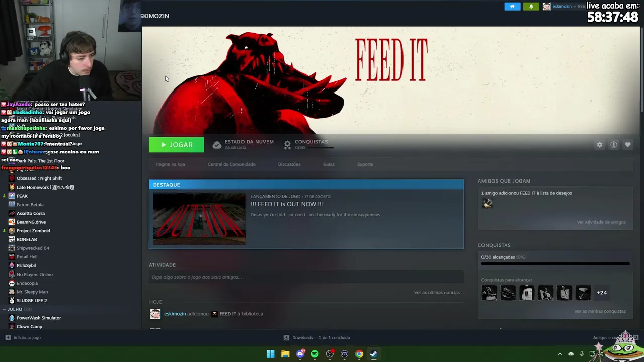Click Adicionar jogo at the bottom
Image resolution: width=644 pixels, height=362 pixels.
click(23, 338)
